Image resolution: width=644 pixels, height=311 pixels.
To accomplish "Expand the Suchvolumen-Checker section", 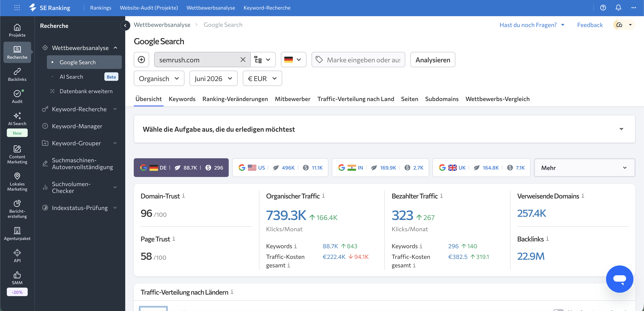I will (x=115, y=187).
